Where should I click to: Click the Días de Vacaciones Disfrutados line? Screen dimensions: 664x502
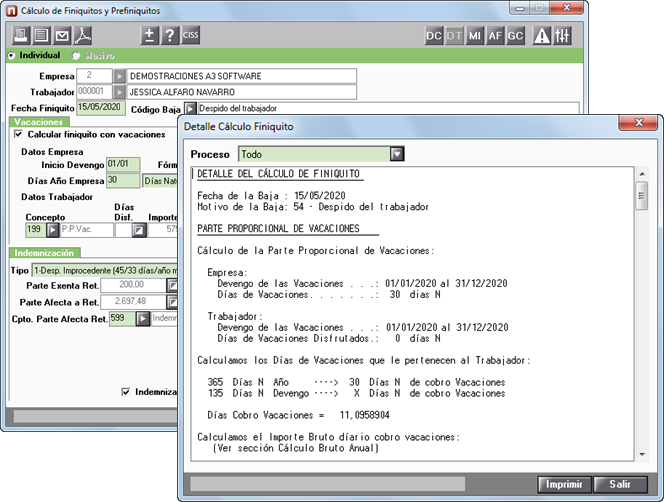pos(329,338)
